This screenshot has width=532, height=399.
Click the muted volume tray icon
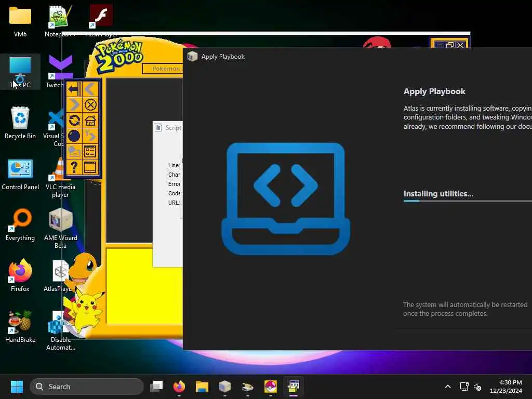pos(477,387)
